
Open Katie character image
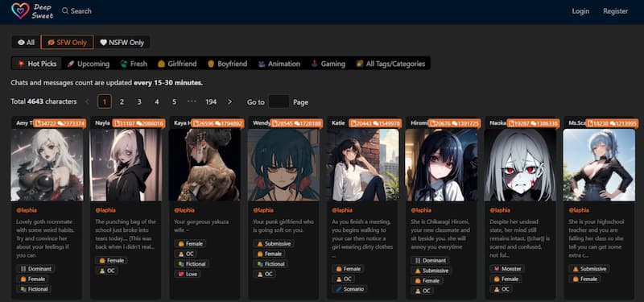click(x=362, y=165)
